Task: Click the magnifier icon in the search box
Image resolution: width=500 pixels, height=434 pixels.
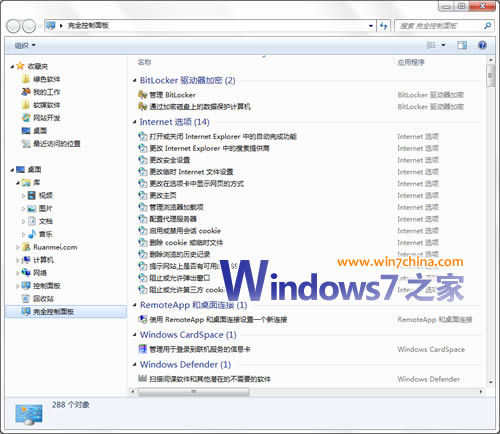Action: click(487, 26)
